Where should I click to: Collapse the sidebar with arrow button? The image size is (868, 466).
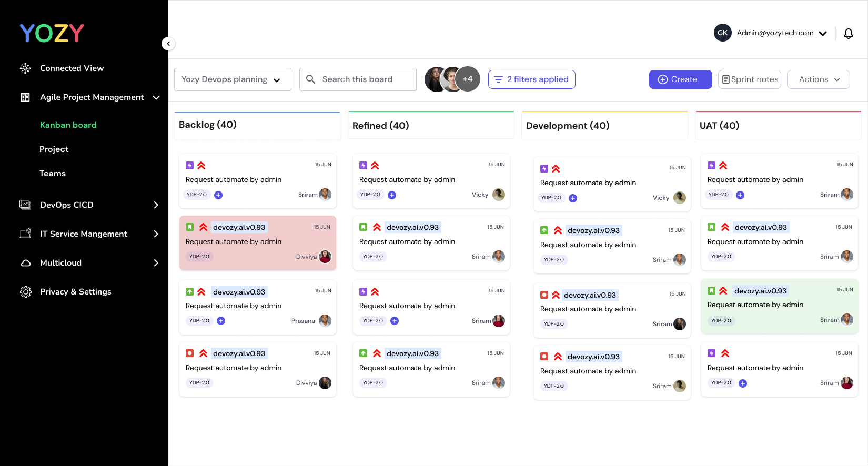pyautogui.click(x=168, y=44)
